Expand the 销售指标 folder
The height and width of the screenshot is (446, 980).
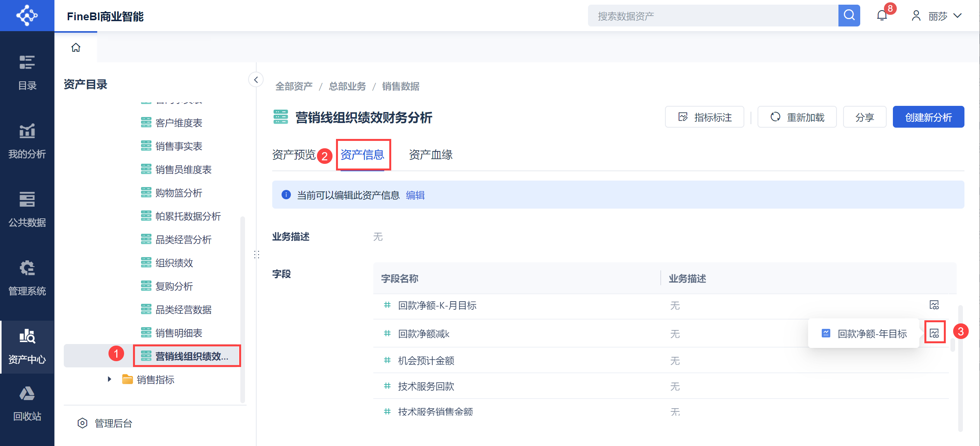point(110,379)
